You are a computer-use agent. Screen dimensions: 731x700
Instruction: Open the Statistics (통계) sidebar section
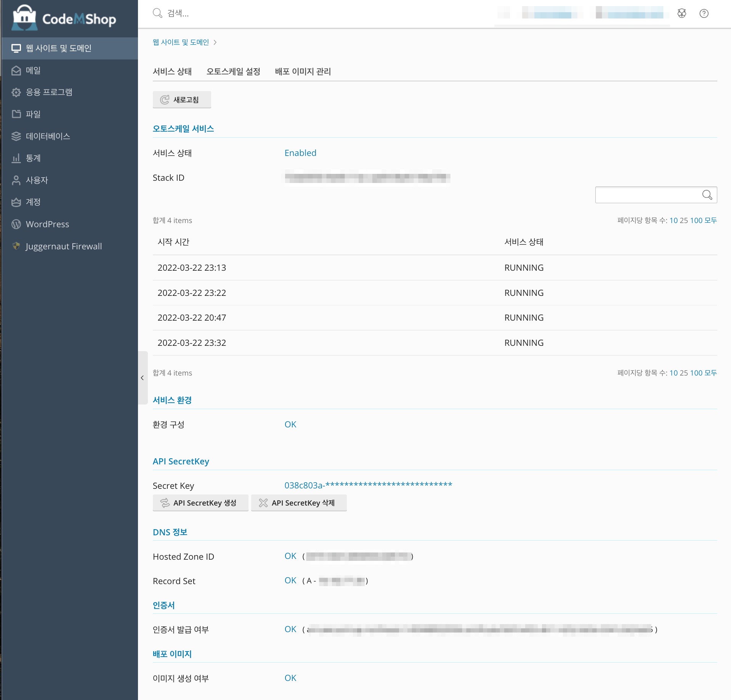(x=33, y=158)
